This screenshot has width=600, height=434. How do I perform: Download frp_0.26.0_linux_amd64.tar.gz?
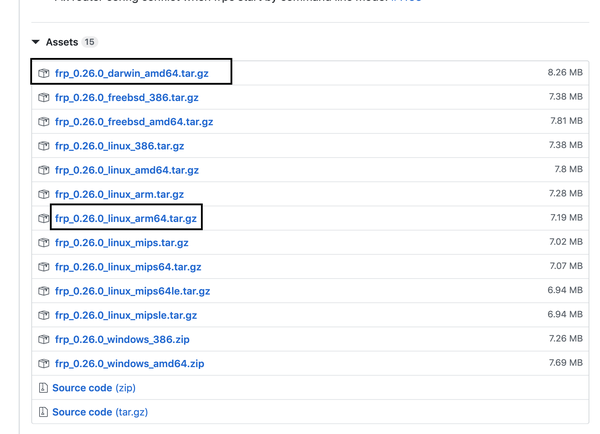[x=127, y=170]
